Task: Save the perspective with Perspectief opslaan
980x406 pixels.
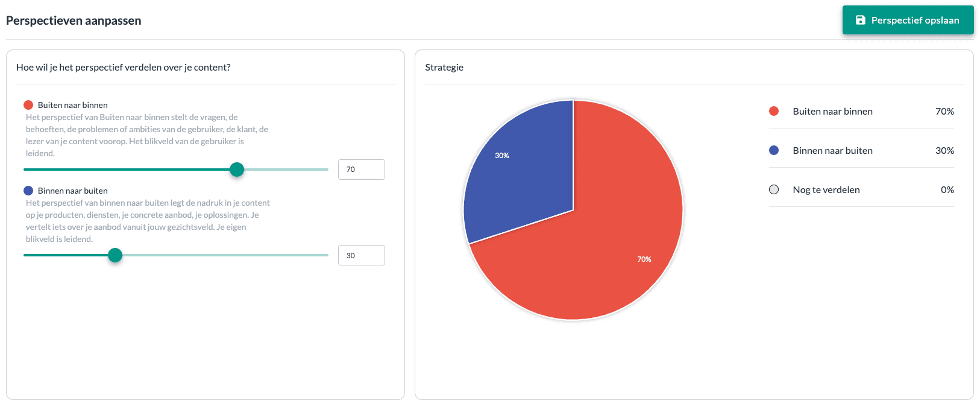Action: pyautogui.click(x=908, y=20)
